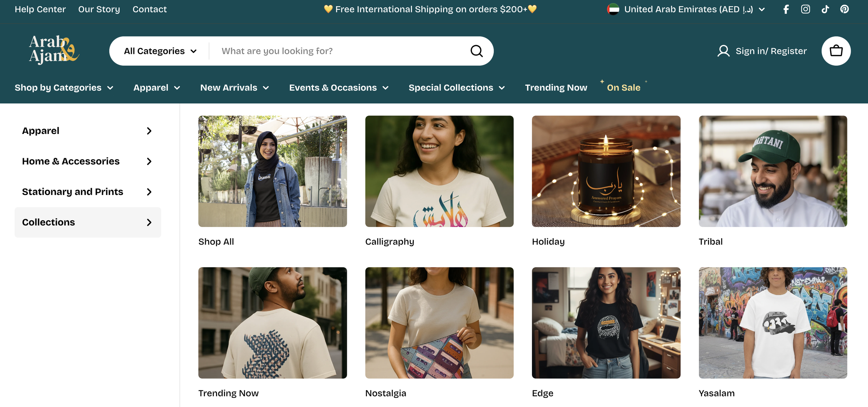
Task: Expand Home & Accessories sidebar item
Action: pyautogui.click(x=88, y=161)
